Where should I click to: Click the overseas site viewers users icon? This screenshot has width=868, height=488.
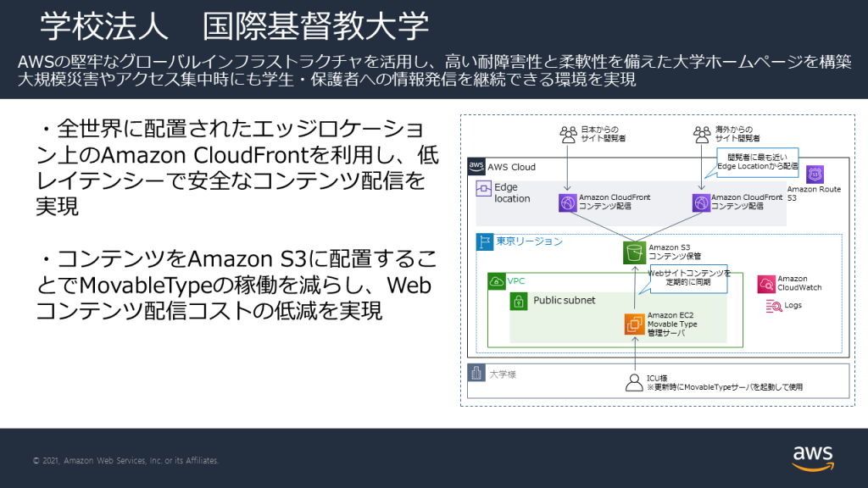702,135
